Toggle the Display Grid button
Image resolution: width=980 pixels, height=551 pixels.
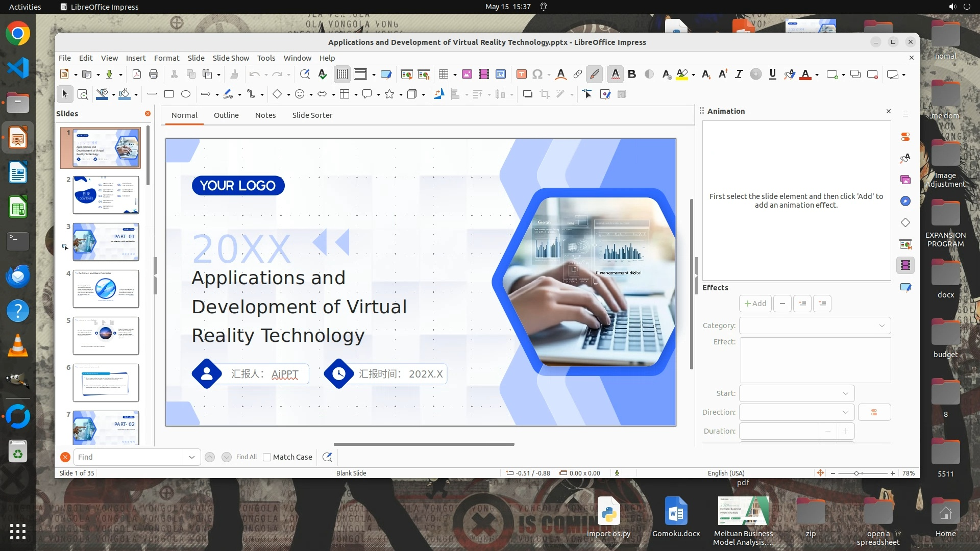tap(342, 74)
